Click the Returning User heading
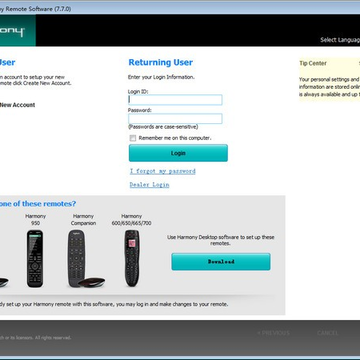The image size is (360, 360). coord(161,62)
